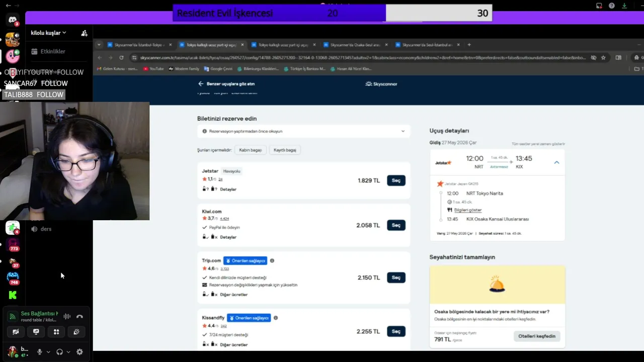
Task: Toggle Kayıtlı bagaj filter chip
Action: 285,150
